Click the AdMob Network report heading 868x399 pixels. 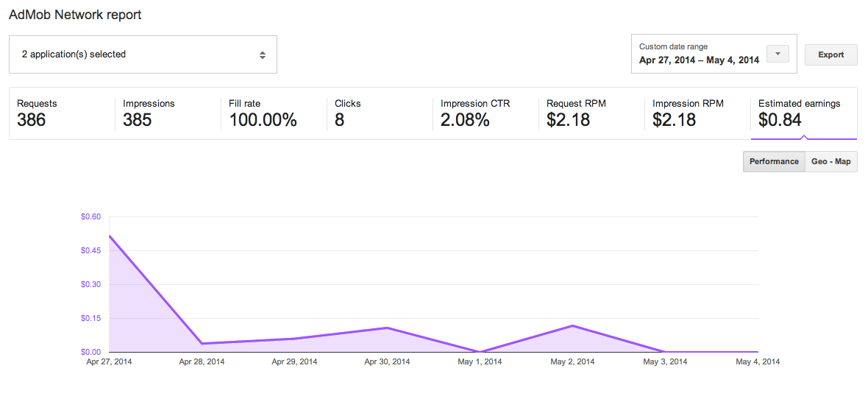pyautogui.click(x=75, y=15)
